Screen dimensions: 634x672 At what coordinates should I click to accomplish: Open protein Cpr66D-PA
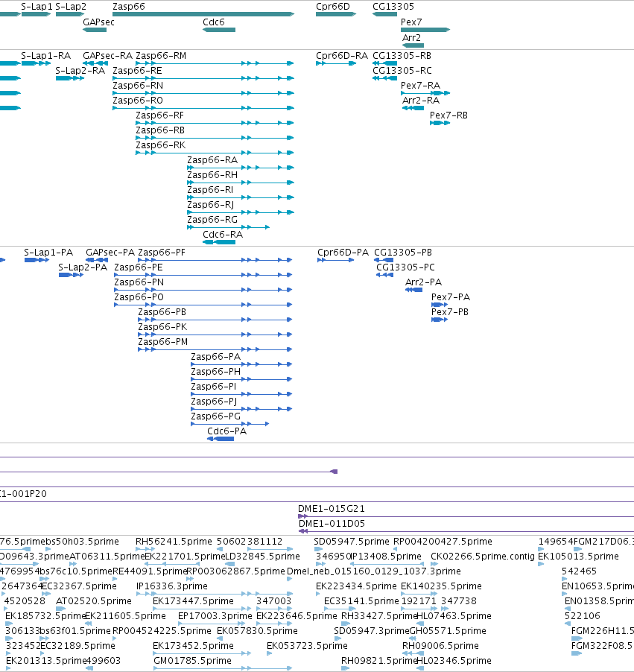pos(343,253)
